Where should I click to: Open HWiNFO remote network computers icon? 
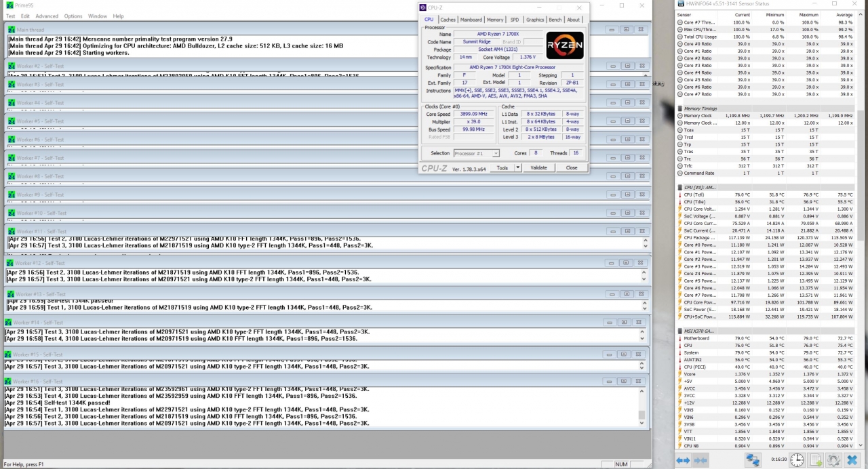(x=753, y=460)
